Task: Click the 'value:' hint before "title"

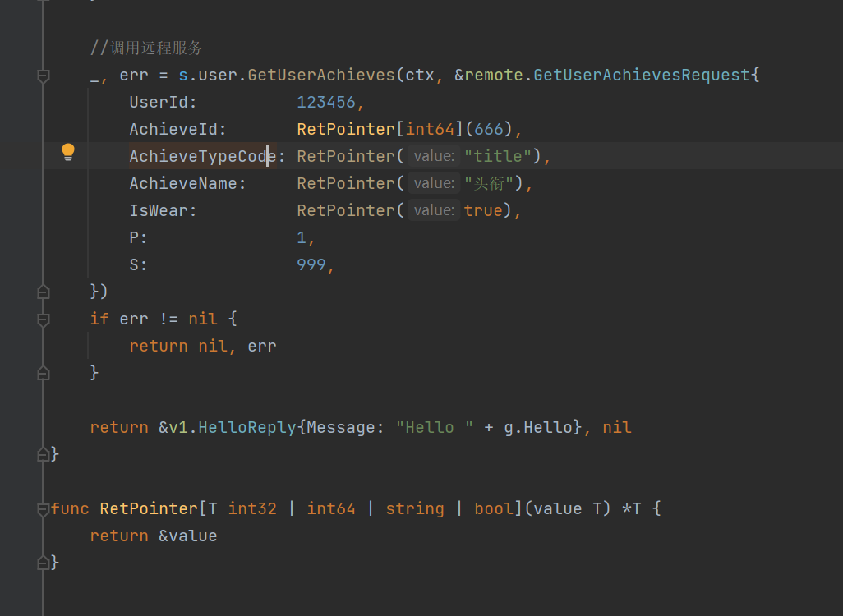Action: [434, 156]
